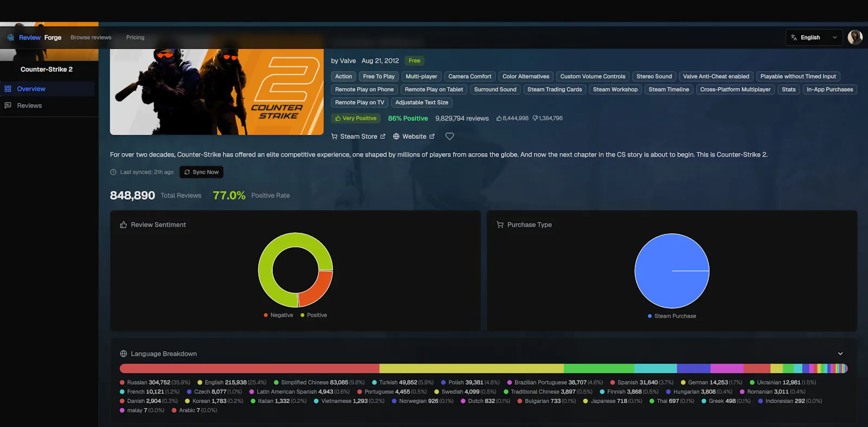Click the Counter-Strike 2 sidebar title

coord(47,69)
